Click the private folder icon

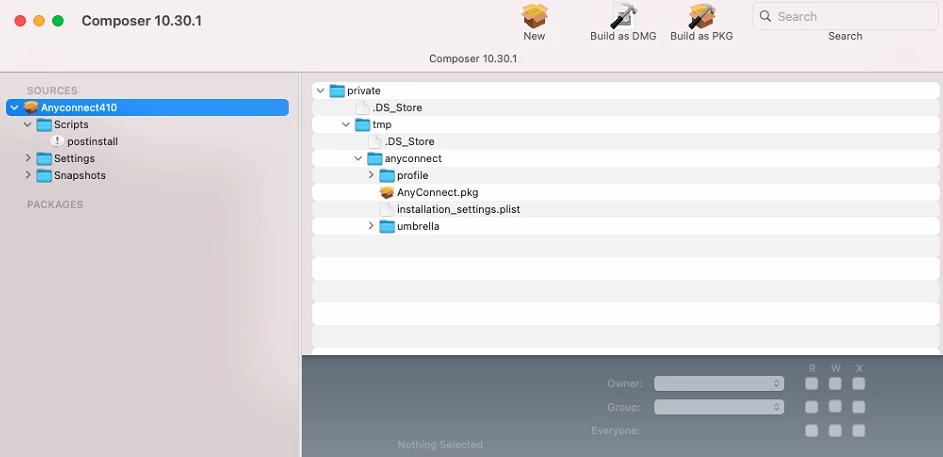(x=337, y=91)
